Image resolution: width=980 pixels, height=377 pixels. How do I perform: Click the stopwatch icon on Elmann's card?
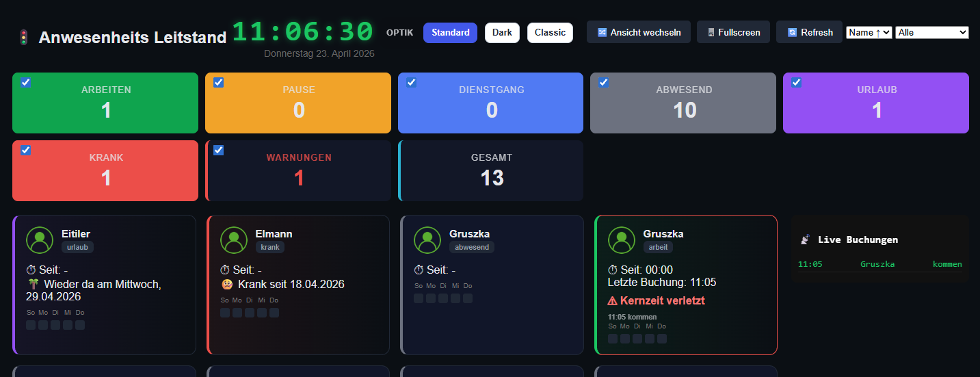click(x=226, y=270)
